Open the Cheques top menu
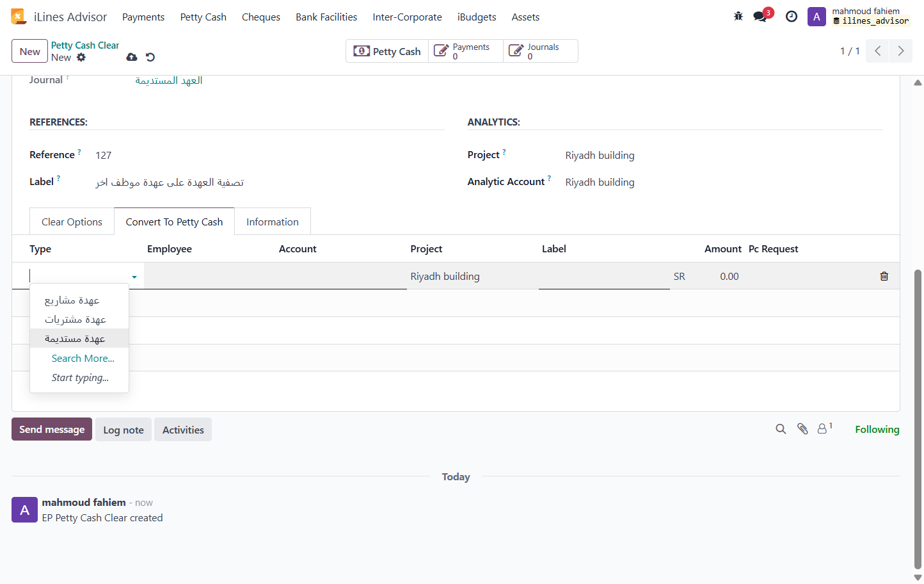The height and width of the screenshot is (584, 924). tap(261, 17)
